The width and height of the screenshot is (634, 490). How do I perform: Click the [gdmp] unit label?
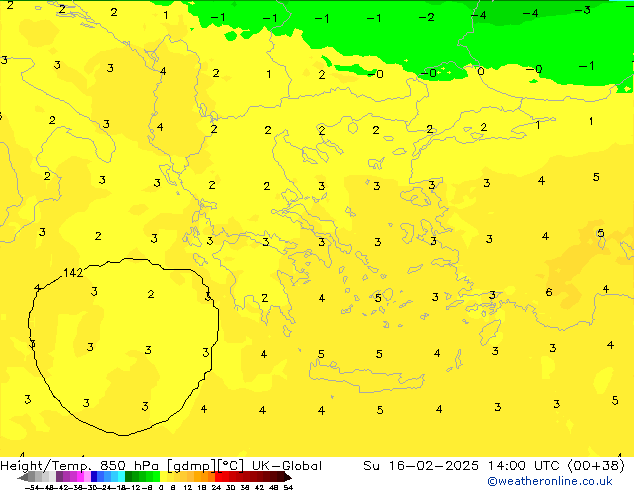[x=192, y=466]
